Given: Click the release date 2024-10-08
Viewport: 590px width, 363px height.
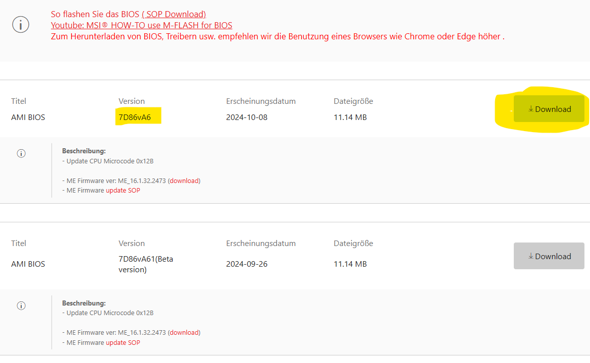Looking at the screenshot, I should tap(247, 117).
